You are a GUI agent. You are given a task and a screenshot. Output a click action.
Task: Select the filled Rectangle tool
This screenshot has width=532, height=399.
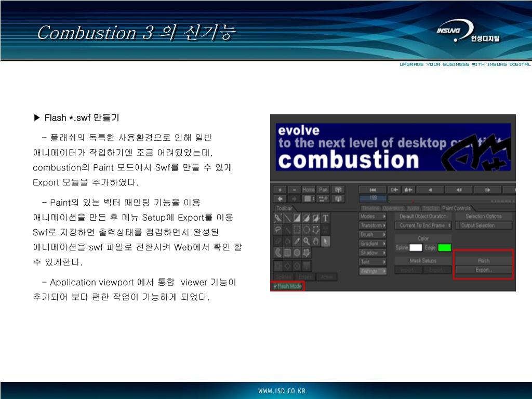297,218
